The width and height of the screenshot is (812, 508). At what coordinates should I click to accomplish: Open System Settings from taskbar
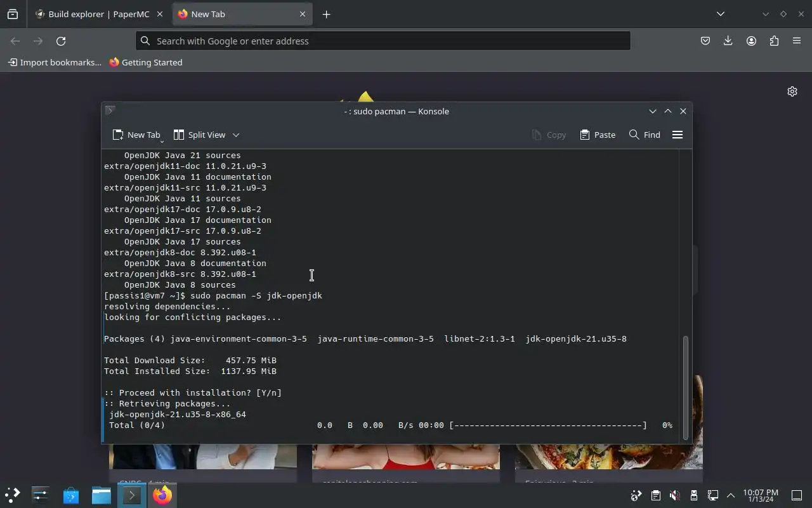[x=41, y=495]
